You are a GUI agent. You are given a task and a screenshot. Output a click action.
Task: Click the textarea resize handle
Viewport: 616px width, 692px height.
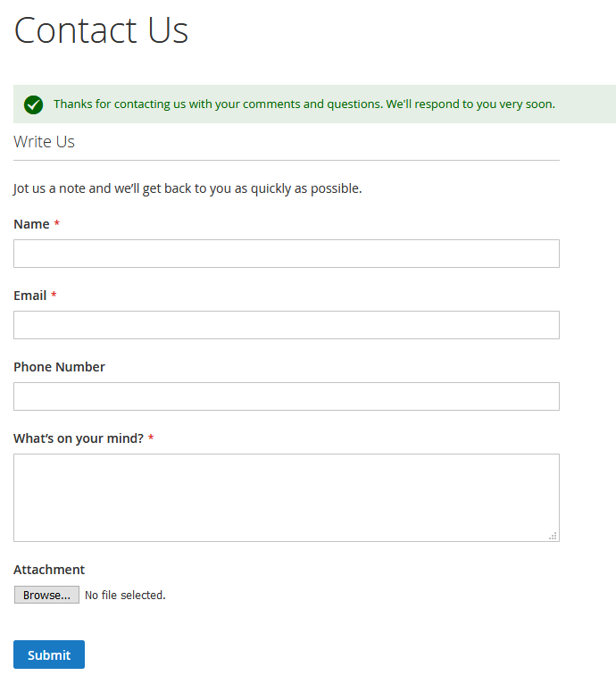point(553,536)
